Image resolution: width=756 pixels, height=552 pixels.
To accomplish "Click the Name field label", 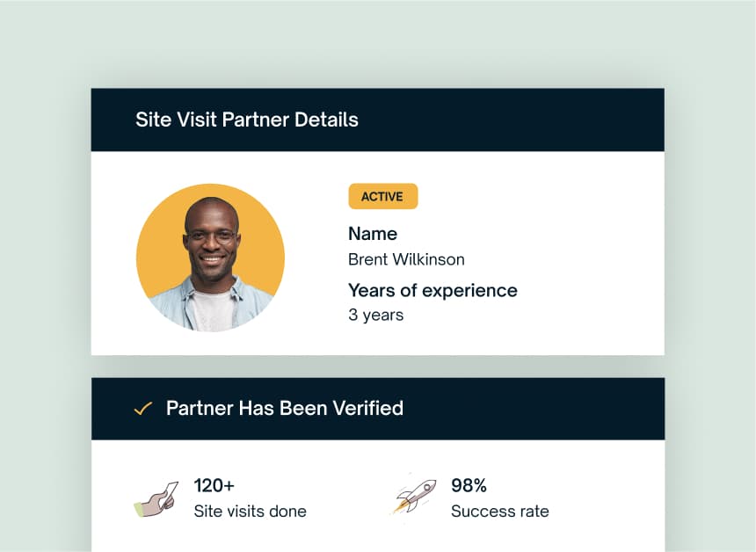I will click(373, 234).
